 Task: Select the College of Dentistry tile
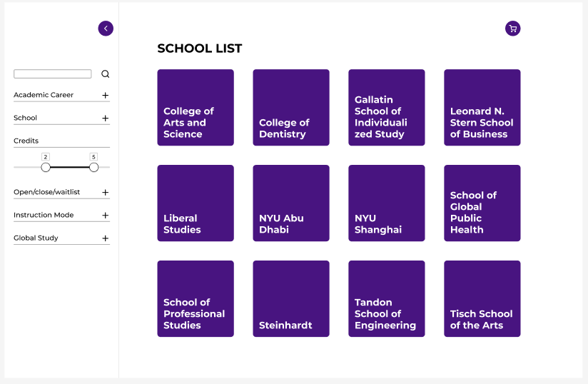(x=291, y=107)
